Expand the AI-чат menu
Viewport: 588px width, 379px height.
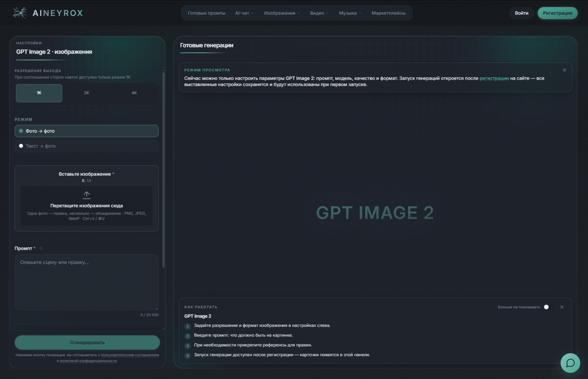(244, 13)
